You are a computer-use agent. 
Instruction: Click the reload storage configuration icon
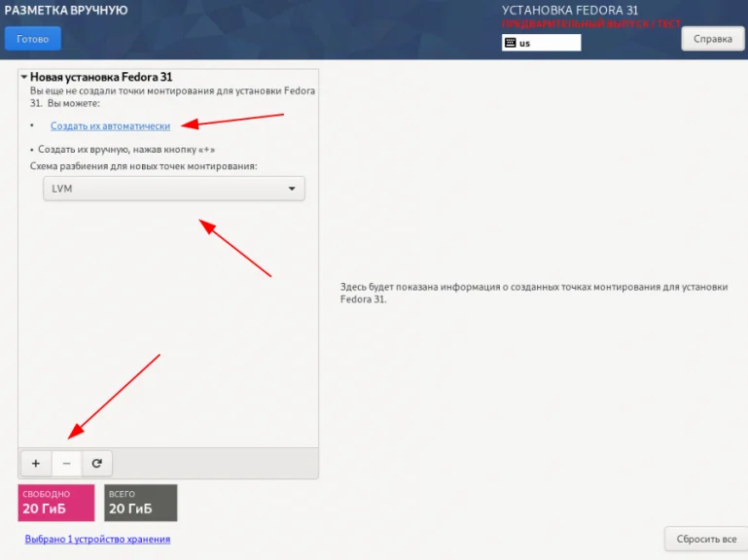97,463
